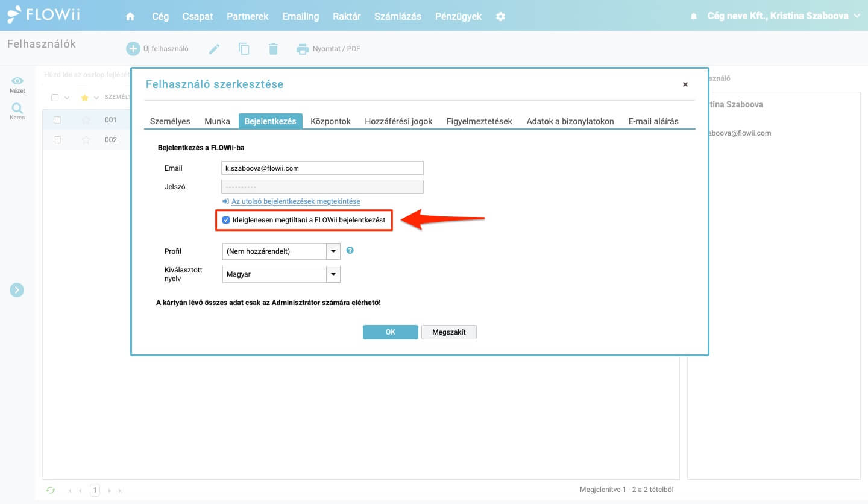This screenshot has width=868, height=504.
Task: Click the Új felhasználó label
Action: [166, 49]
